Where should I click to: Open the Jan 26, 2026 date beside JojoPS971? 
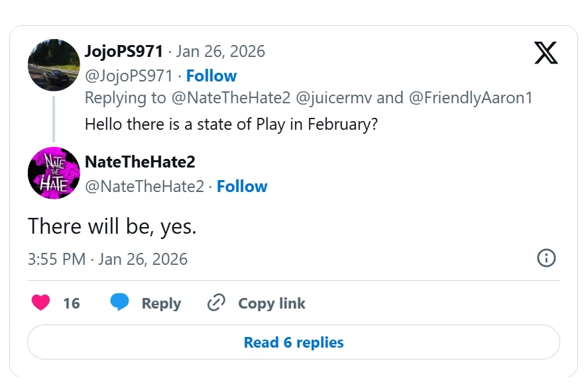coord(220,52)
